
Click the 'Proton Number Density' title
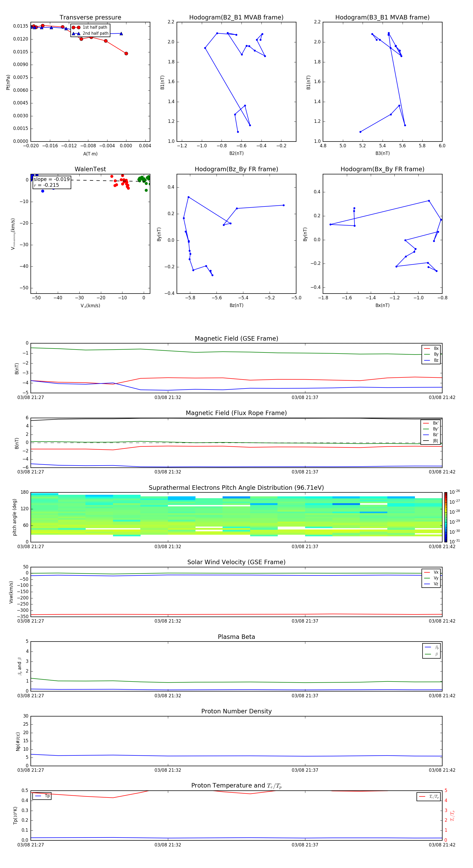pyautogui.click(x=236, y=711)
